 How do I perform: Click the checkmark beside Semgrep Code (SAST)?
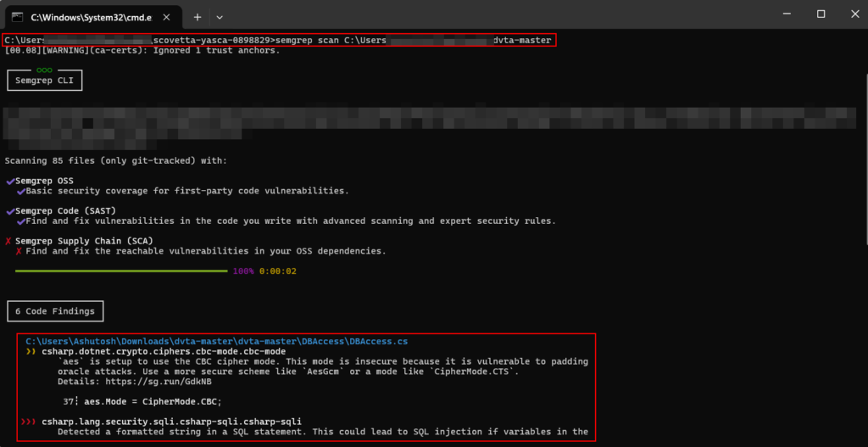coord(9,210)
